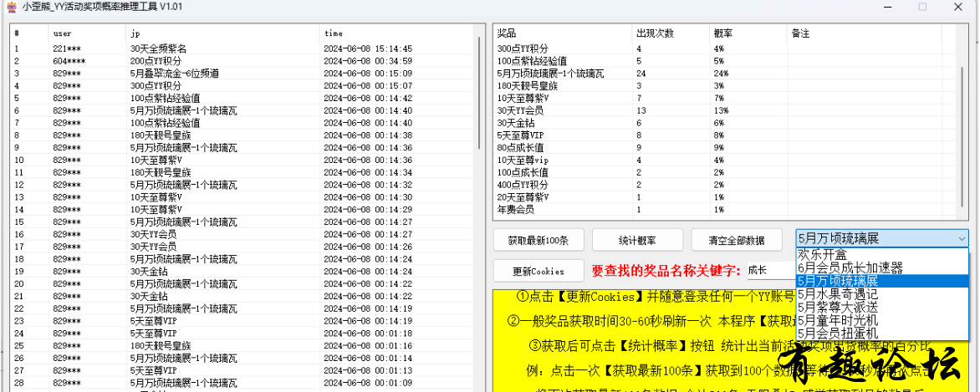Image resolution: width=980 pixels, height=392 pixels.
Task: Click 更新Cookies button
Action: [x=538, y=272]
